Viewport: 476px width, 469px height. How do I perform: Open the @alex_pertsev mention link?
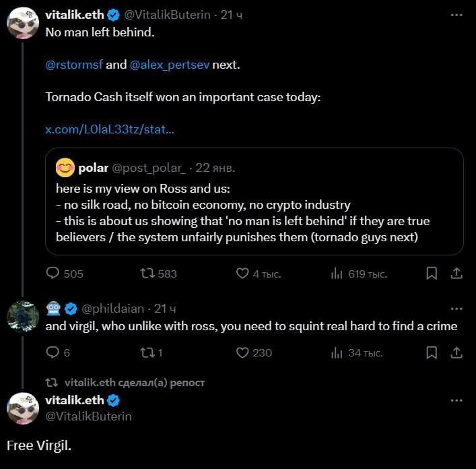[169, 65]
